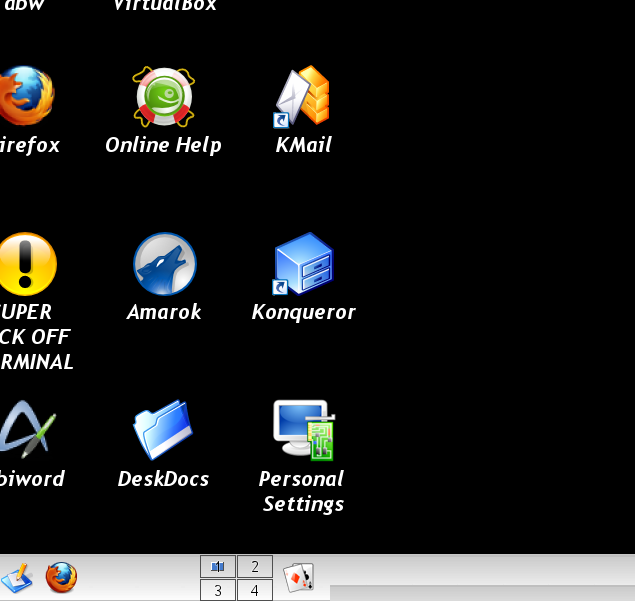Open Konqueror desktop shortcut
The height and width of the screenshot is (601, 635).
pyautogui.click(x=303, y=264)
